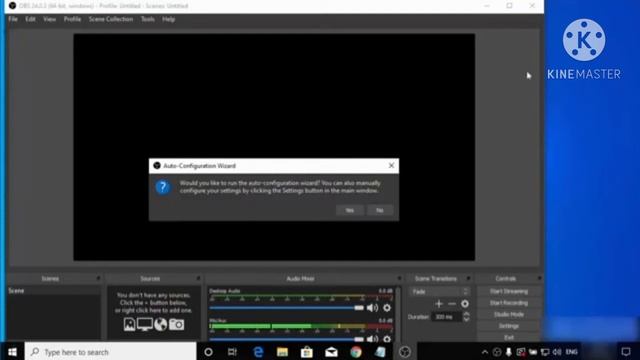Open Task View on taskbar
The image size is (640, 360).
click(x=232, y=352)
